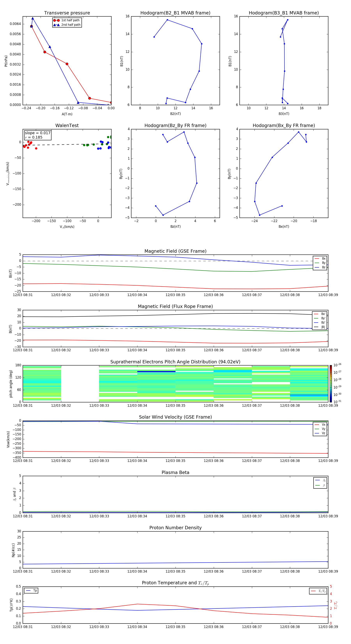Click the 'B2(nT)' x-axis label
The height and width of the screenshot is (644, 351).
pos(175,114)
